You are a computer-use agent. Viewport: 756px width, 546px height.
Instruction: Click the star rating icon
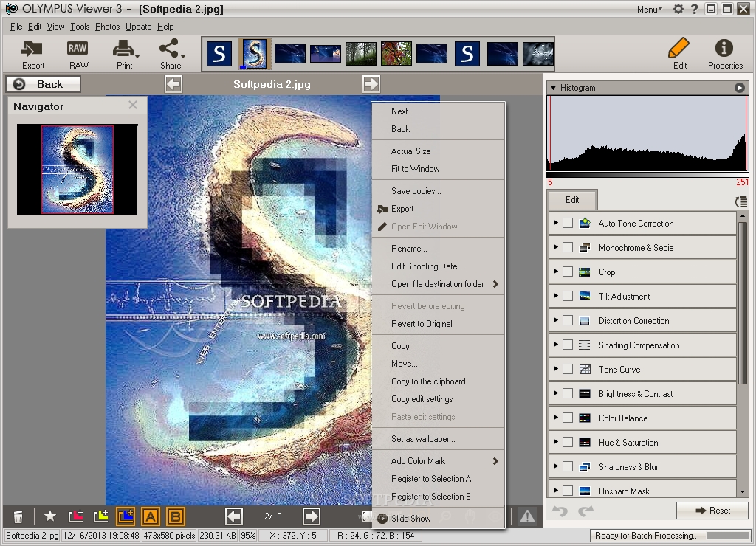click(x=49, y=516)
